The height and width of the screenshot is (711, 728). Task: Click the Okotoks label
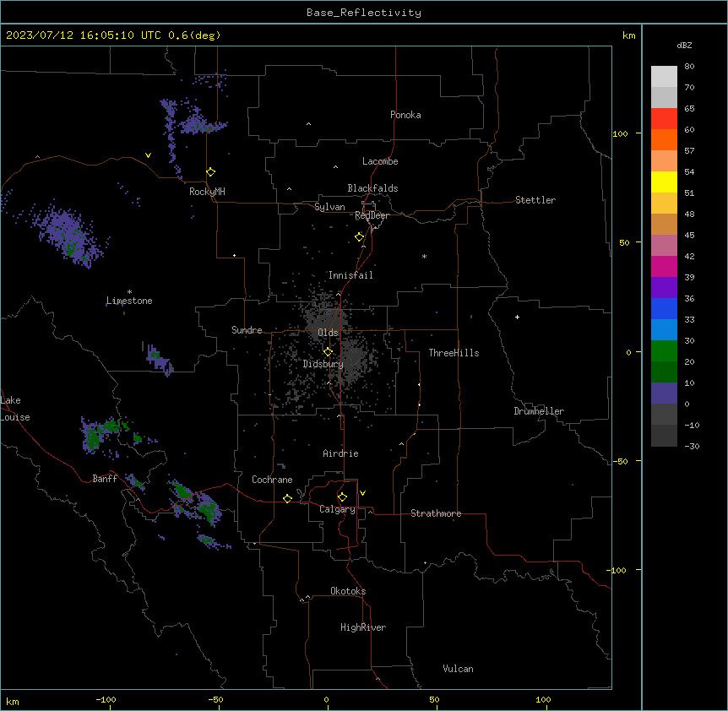click(x=348, y=591)
